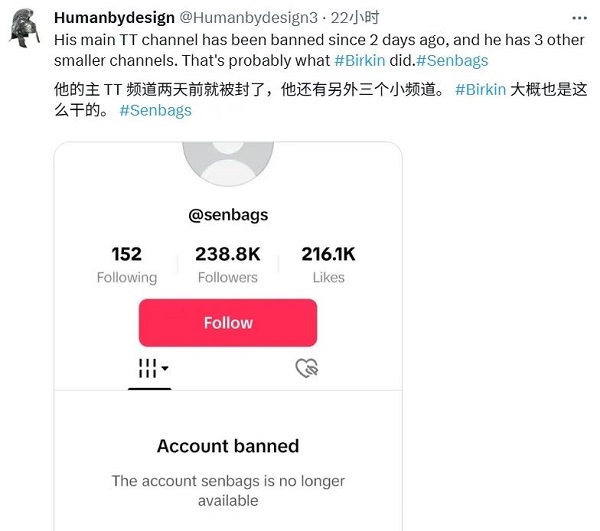600x531 pixels.
Task: Click the helmet profile avatar of Humanbydesign
Action: tap(24, 28)
